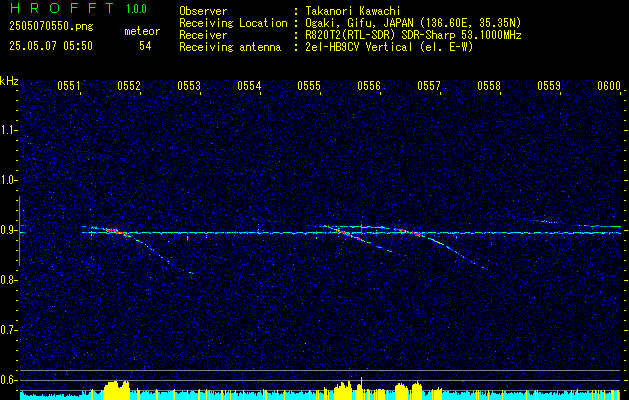The width and height of the screenshot is (629, 400).
Task: Click the 0552 time marker
Action: click(x=129, y=86)
